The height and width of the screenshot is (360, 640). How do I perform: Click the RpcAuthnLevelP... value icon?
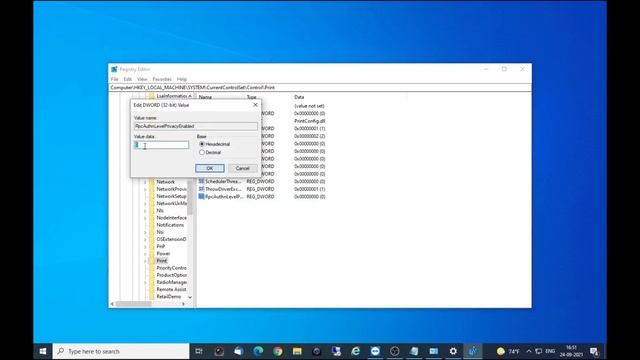(201, 196)
